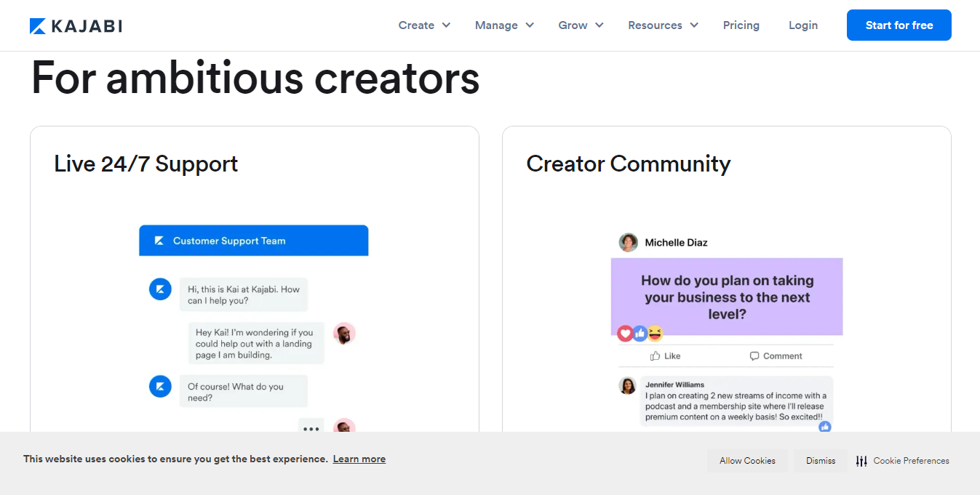Click 'Hi, this is Kai at Kajabi' message

(x=244, y=294)
